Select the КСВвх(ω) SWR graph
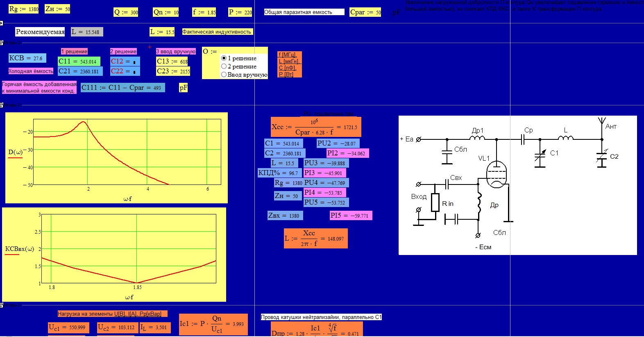The height and width of the screenshot is (337, 644). point(114,255)
